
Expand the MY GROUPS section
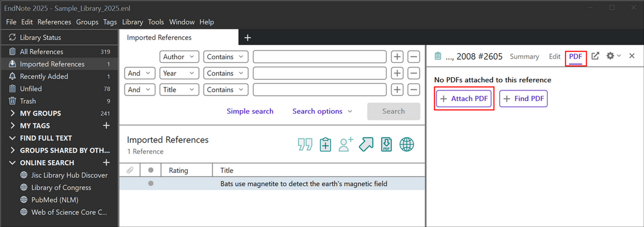13,113
